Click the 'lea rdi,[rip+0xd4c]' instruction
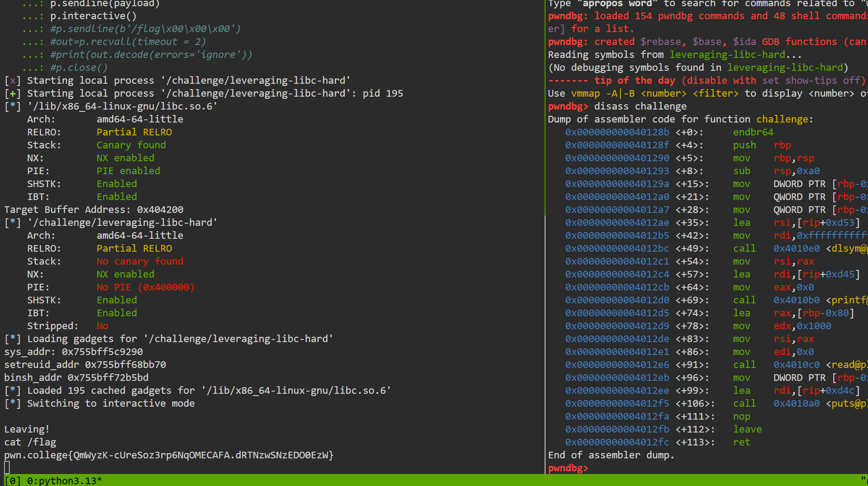868x486 pixels. click(x=797, y=391)
